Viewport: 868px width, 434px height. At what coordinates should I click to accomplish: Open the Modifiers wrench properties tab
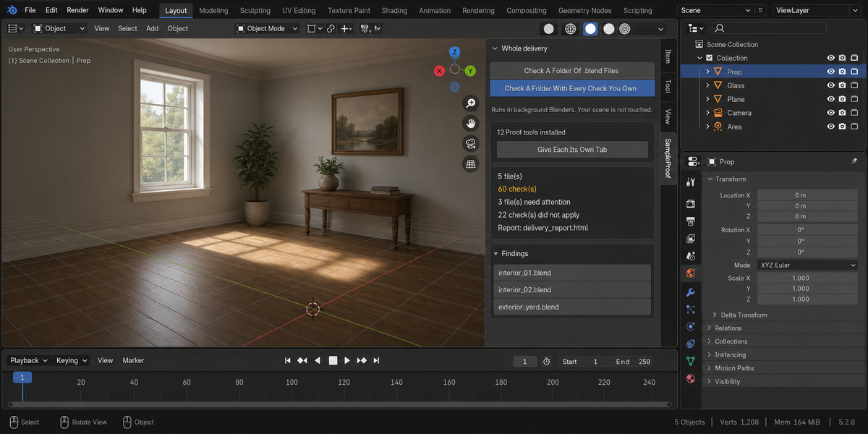(x=691, y=292)
